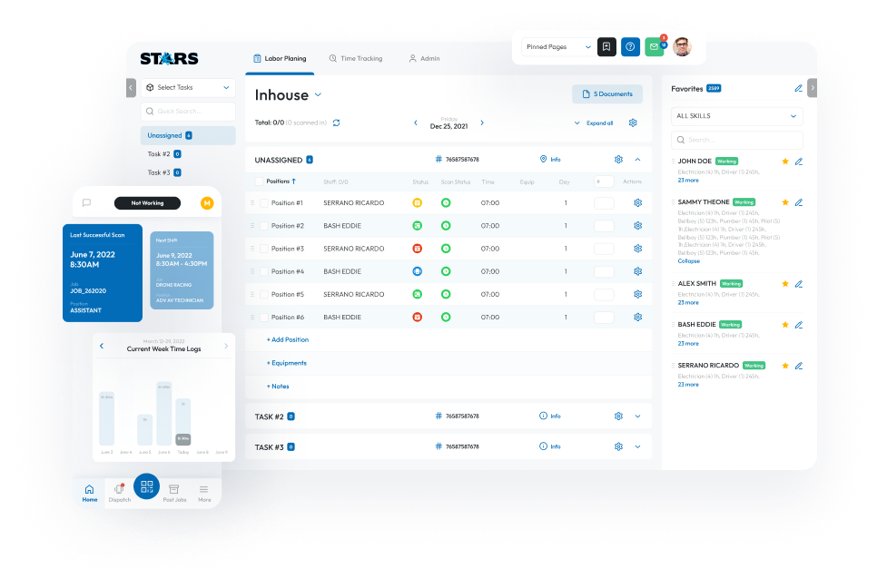The width and height of the screenshot is (877, 588).
Task: Click scan status icon of Position #2
Action: point(446,226)
